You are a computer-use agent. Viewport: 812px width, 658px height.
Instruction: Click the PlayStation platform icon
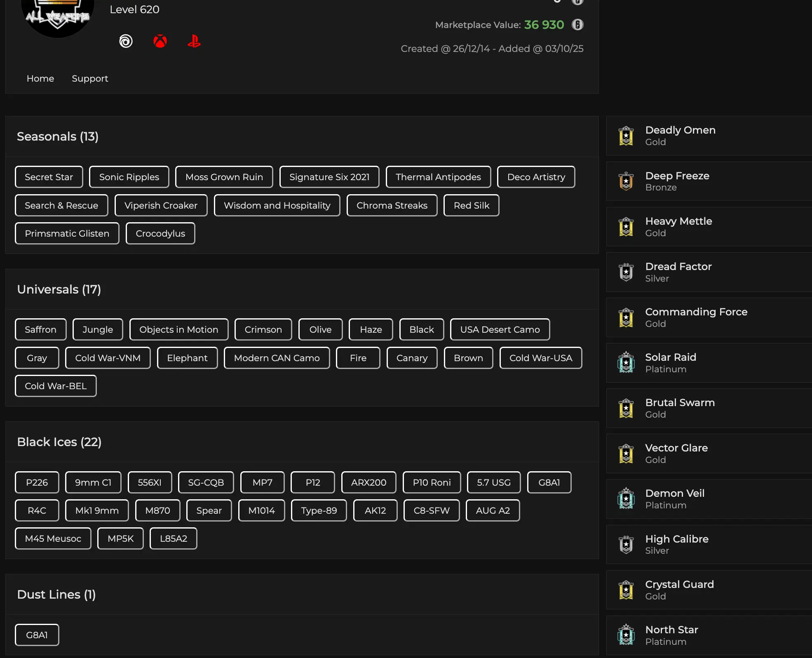194,41
